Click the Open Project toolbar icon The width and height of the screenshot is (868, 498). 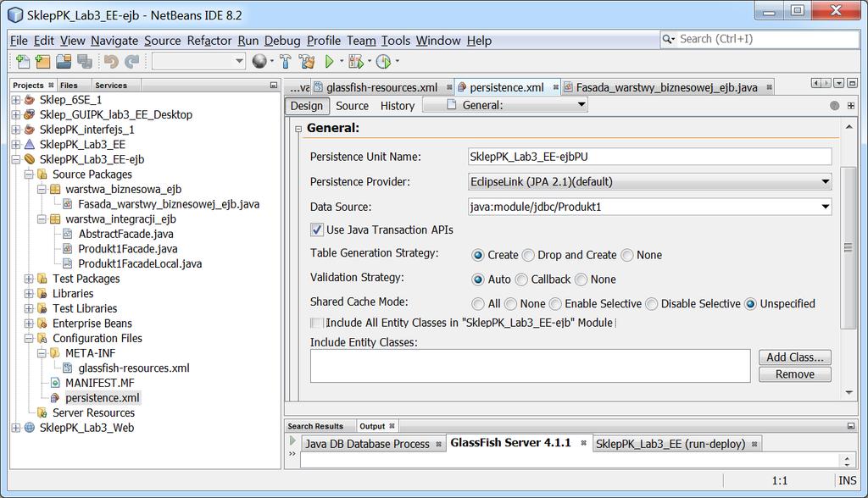click(x=64, y=62)
